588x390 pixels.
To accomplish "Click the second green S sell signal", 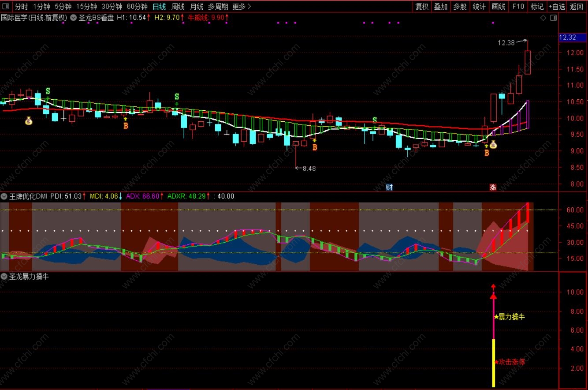I will pos(177,97).
